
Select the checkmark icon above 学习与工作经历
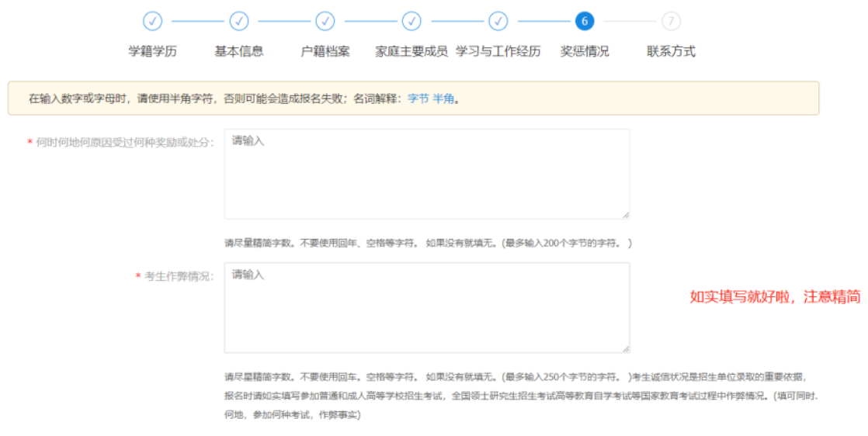498,21
